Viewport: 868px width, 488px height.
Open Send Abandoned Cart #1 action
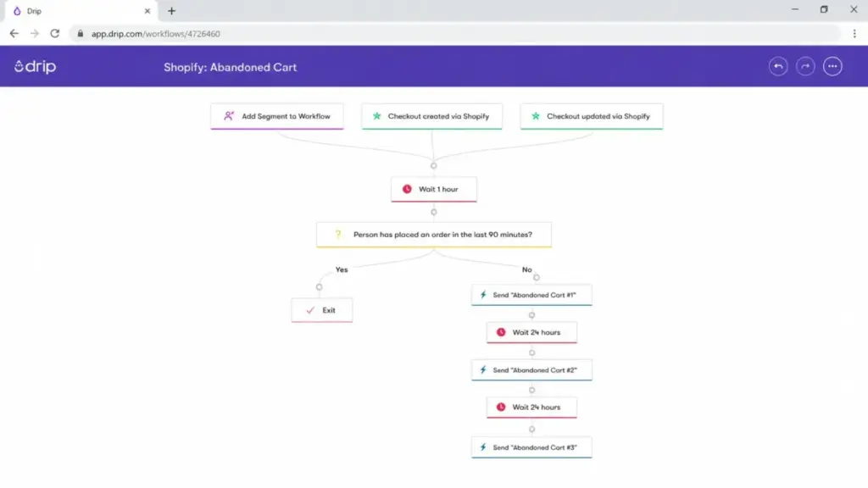[531, 295]
